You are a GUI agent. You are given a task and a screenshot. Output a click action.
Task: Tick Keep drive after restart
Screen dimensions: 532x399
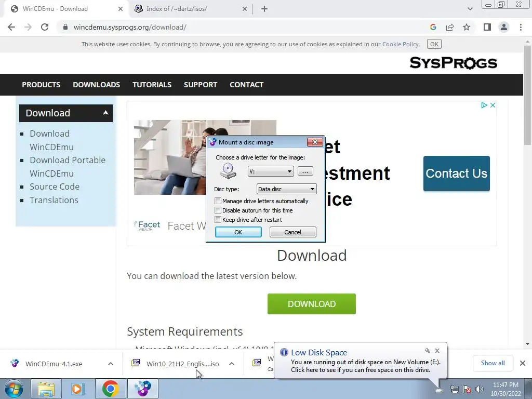(x=218, y=220)
